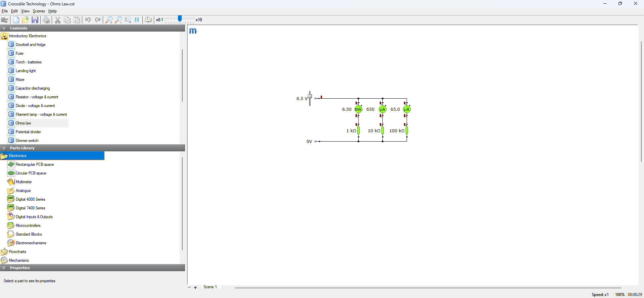The width and height of the screenshot is (644, 298).
Task: Open Filament lamp - voltage & current example
Action: point(38,114)
